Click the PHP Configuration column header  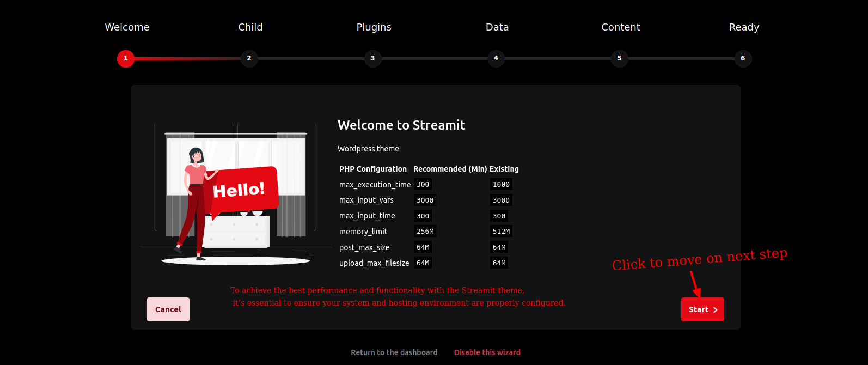click(x=373, y=169)
